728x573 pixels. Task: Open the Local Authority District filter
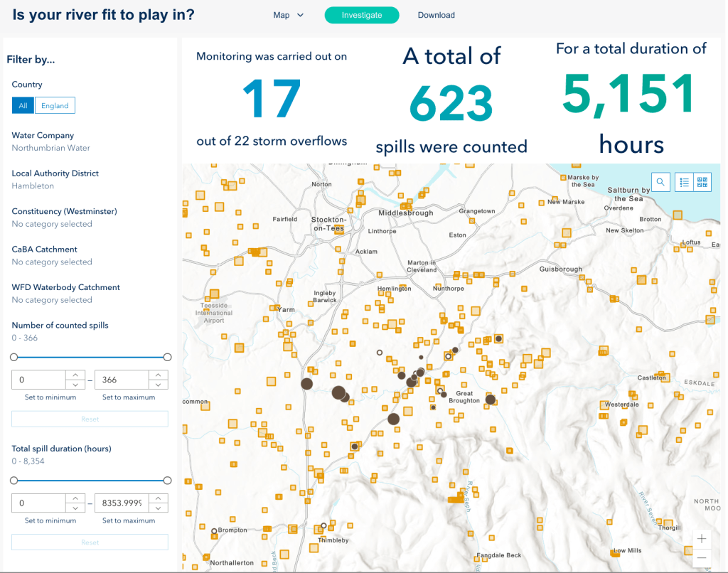tap(33, 186)
